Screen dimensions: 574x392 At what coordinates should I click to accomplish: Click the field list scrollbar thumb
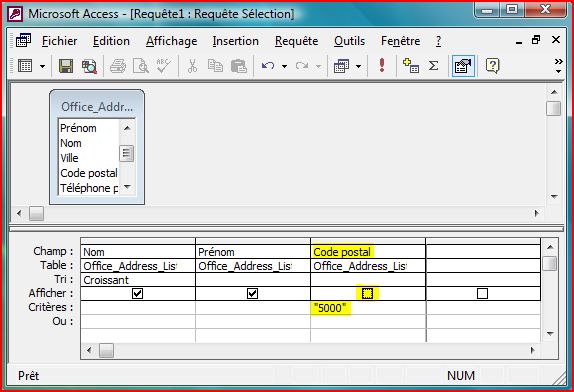127,153
